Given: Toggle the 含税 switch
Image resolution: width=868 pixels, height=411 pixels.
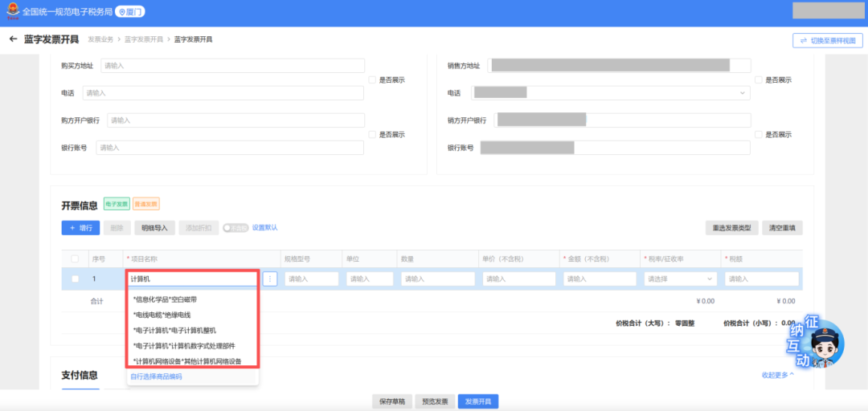Looking at the screenshot, I should [x=235, y=227].
